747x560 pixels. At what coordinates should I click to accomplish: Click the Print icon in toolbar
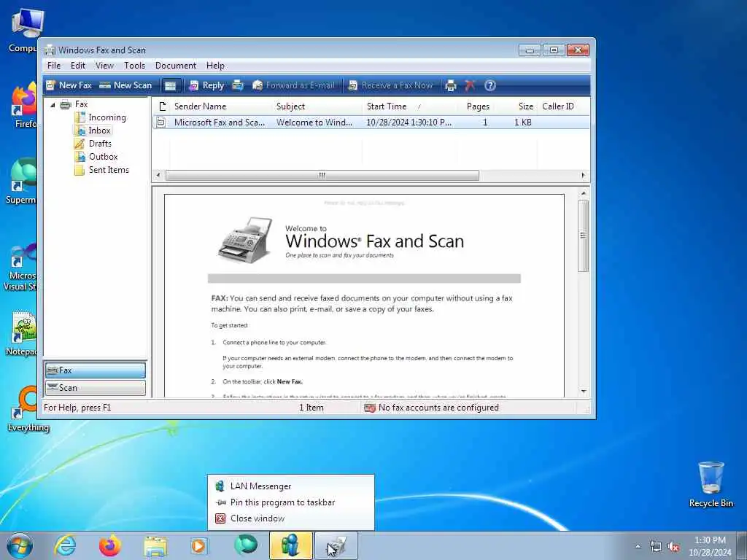[451, 86]
